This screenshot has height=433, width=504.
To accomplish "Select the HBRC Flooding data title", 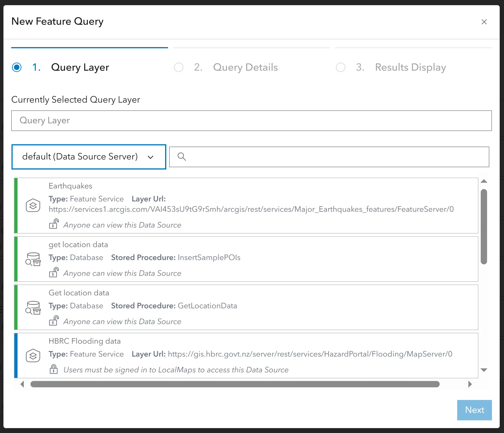I will [84, 341].
